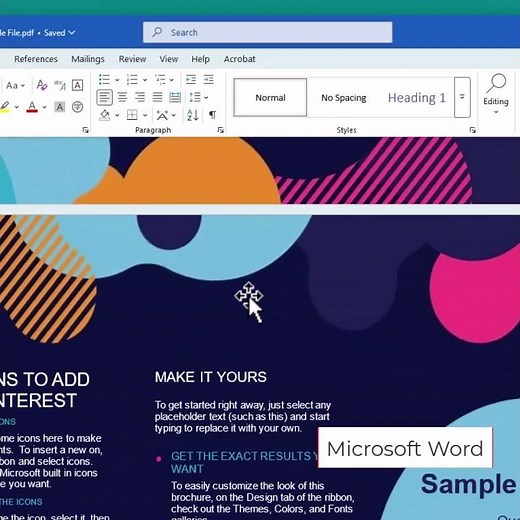
Task: Apply Character Border to text
Action: (x=77, y=85)
